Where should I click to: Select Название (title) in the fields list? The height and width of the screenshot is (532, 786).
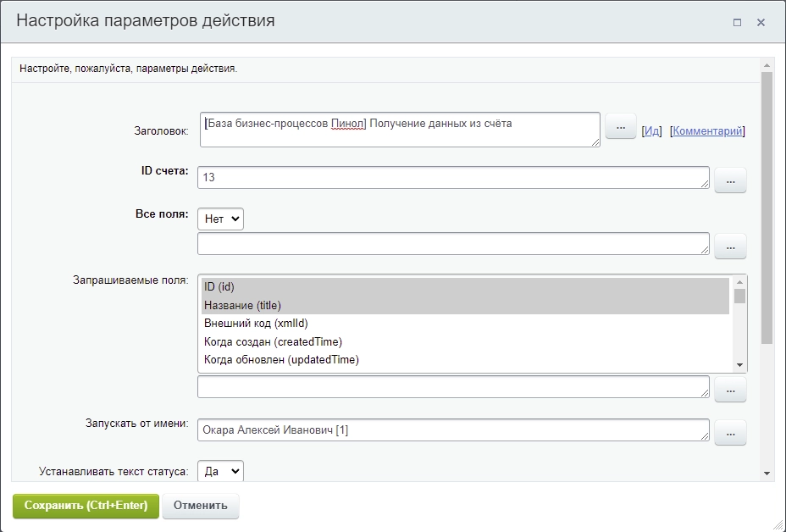click(x=464, y=305)
